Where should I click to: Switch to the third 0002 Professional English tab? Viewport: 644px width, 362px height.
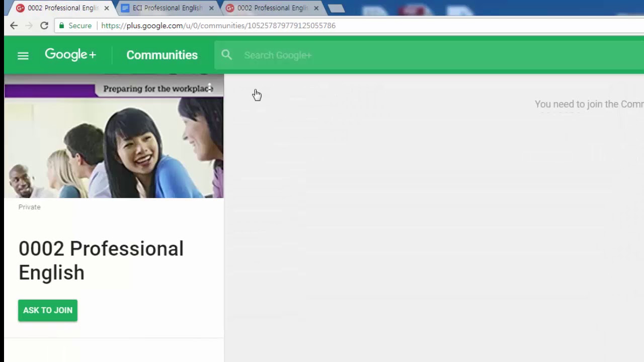(272, 8)
